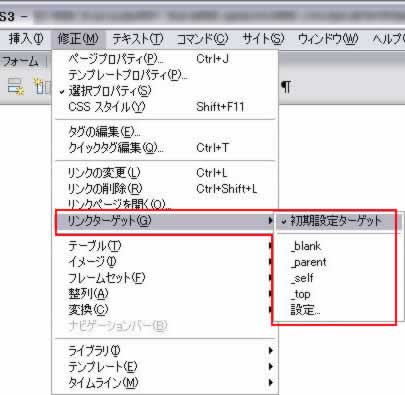405x395 pixels.
Task: Choose タグの編集(E)... entry
Action: [165, 132]
